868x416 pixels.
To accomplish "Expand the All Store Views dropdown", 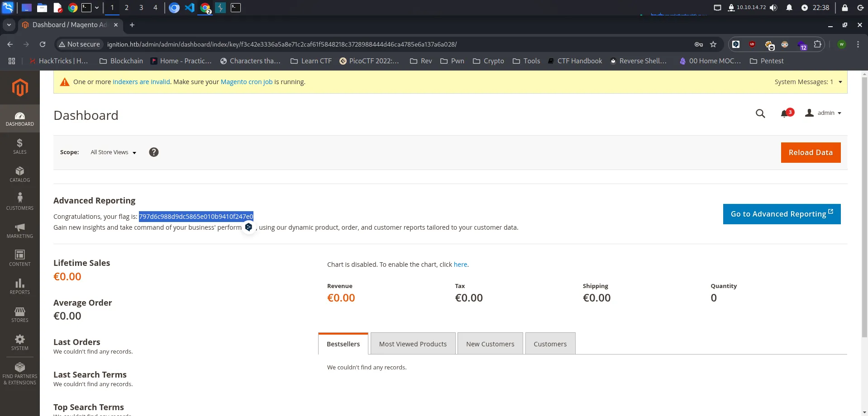I will [113, 152].
